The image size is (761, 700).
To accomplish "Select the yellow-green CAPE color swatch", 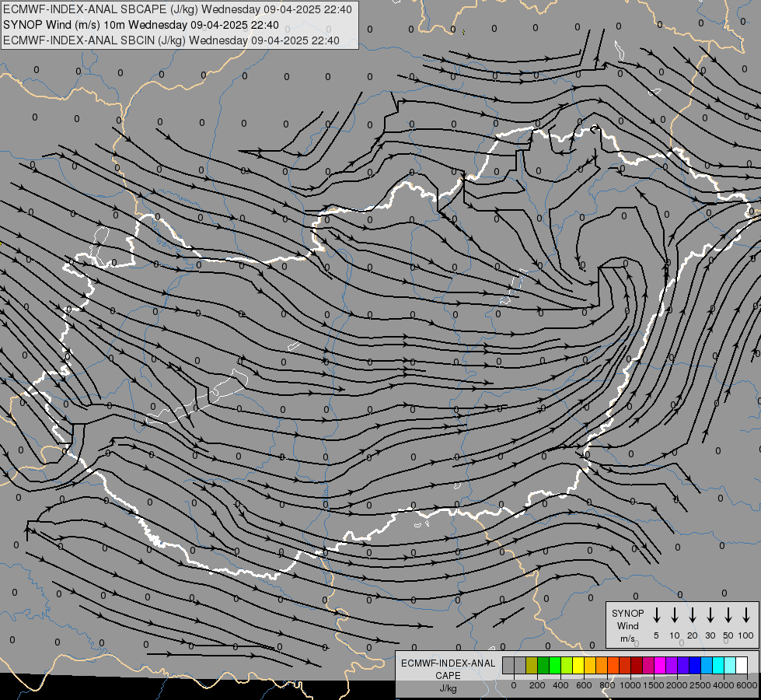I will click(x=567, y=665).
